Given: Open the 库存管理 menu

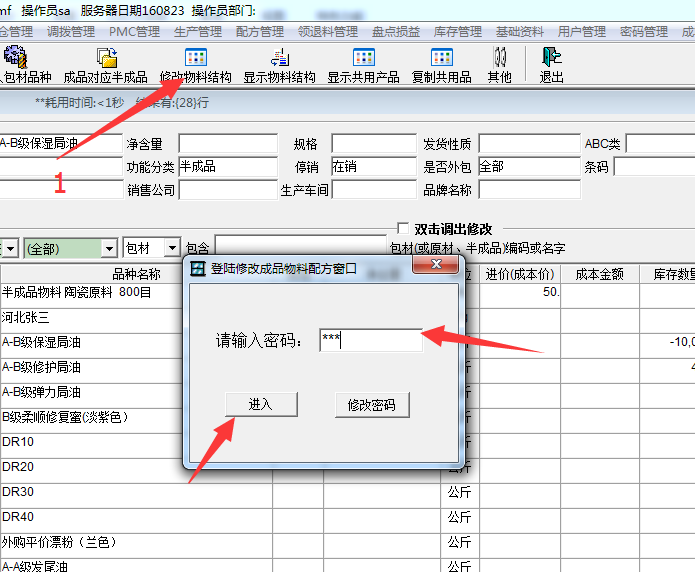Looking at the screenshot, I should pos(457,31).
